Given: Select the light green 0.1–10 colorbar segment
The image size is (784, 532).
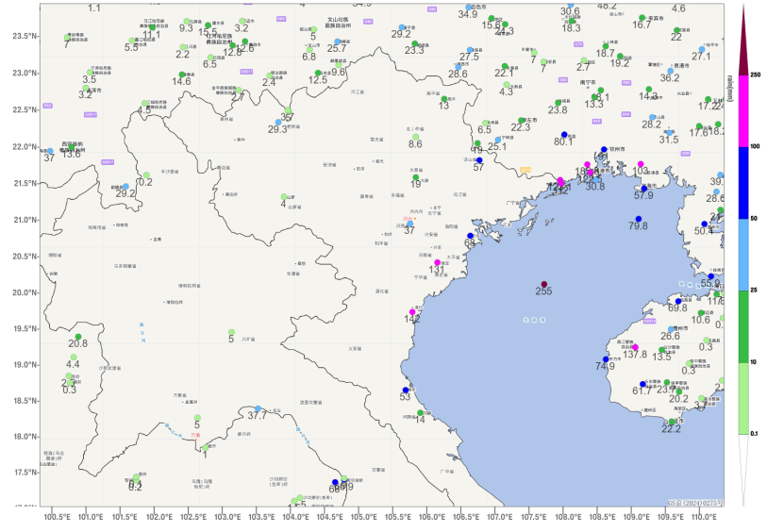Looking at the screenshot, I should 743,398.
